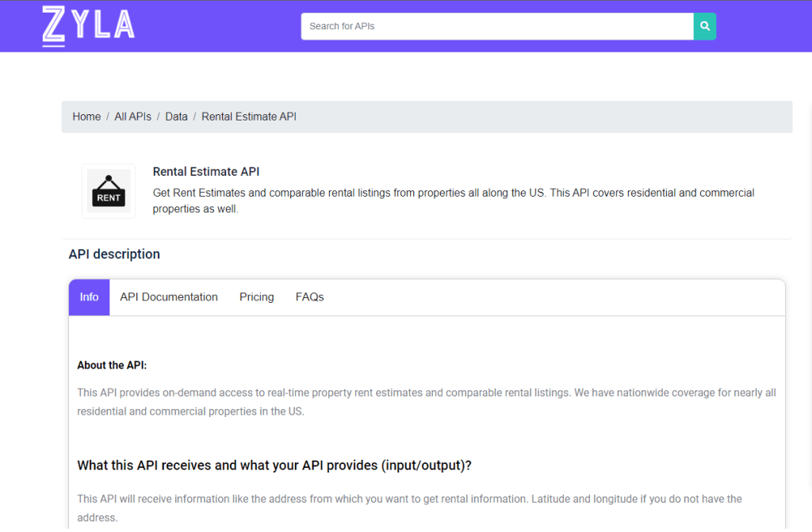Click the API description heading
This screenshot has height=532, width=812.
pyautogui.click(x=114, y=254)
